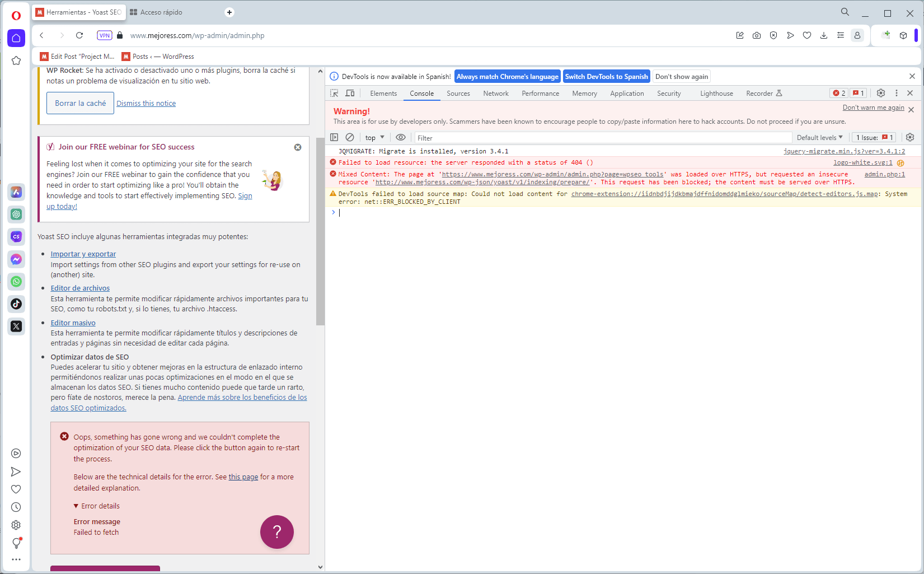Click the address bar URL
The height and width of the screenshot is (574, 924).
coord(198,35)
